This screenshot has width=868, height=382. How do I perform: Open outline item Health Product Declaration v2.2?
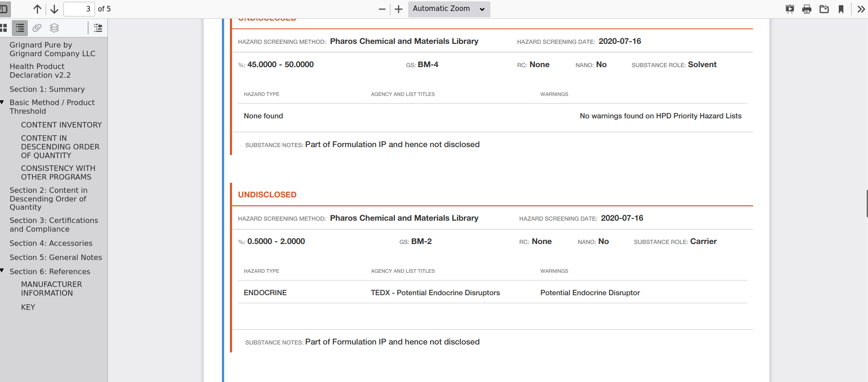40,71
